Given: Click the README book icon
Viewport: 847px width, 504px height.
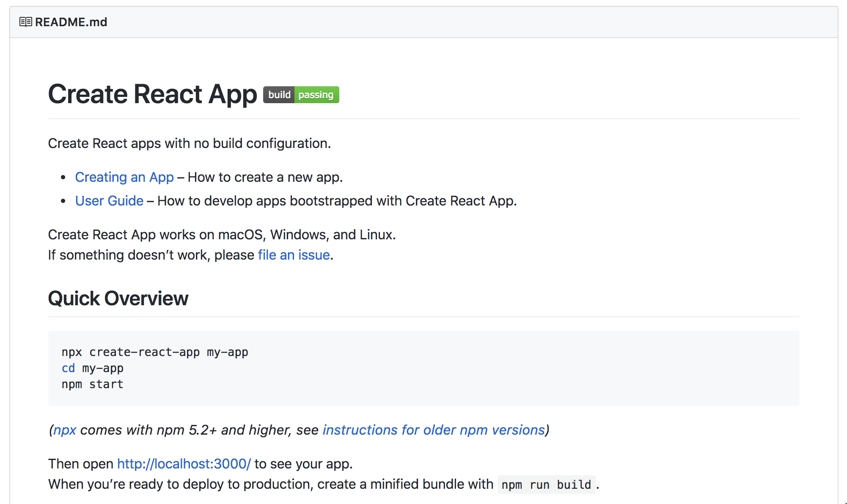Looking at the screenshot, I should pos(25,22).
